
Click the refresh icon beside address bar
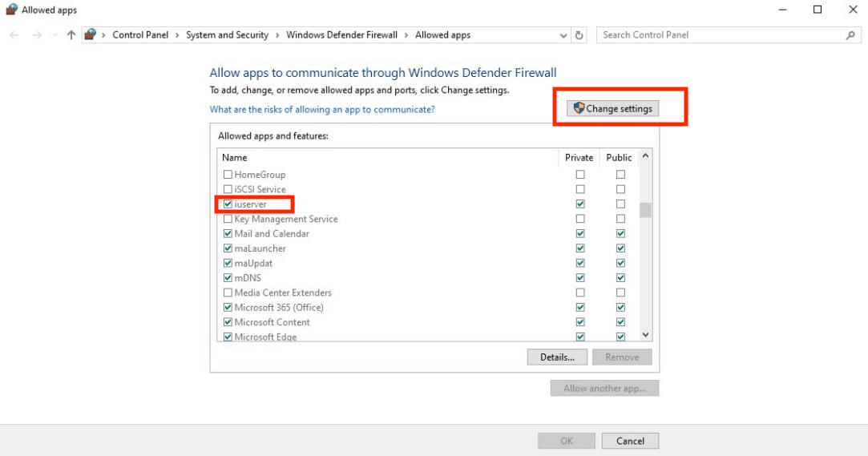click(x=579, y=35)
